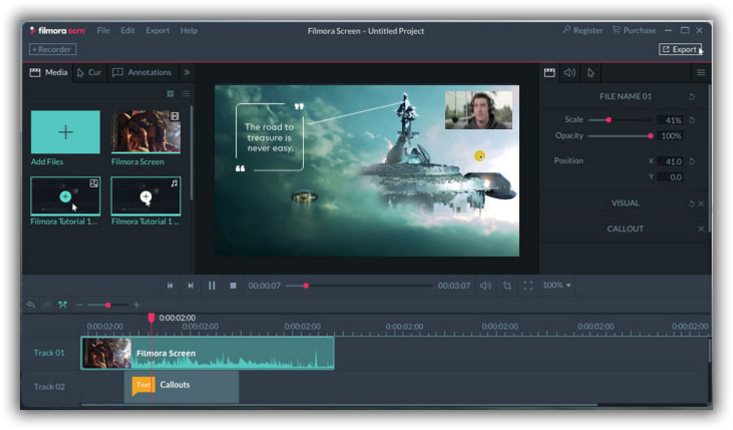This screenshot has height=430, width=733.
Task: Open the audio properties tab icon
Action: 569,72
